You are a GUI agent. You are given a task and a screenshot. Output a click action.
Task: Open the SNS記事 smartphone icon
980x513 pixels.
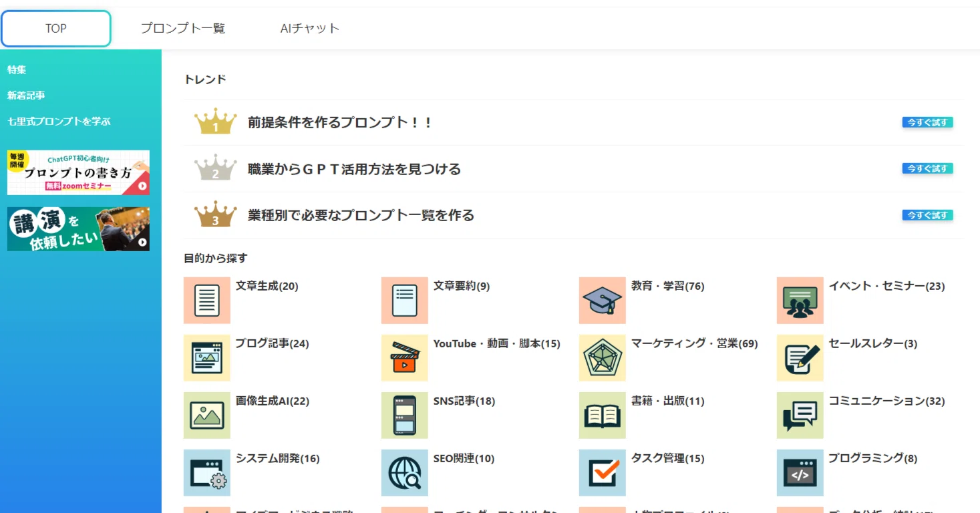point(405,415)
